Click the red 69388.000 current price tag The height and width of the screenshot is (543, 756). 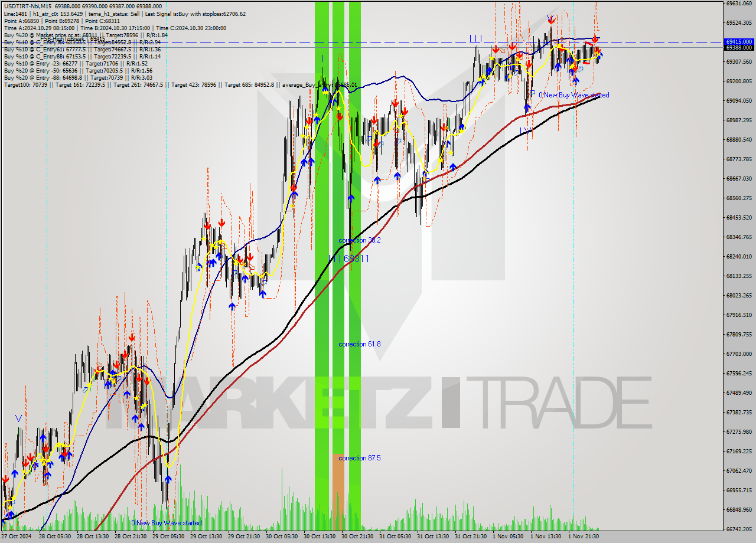(x=739, y=48)
